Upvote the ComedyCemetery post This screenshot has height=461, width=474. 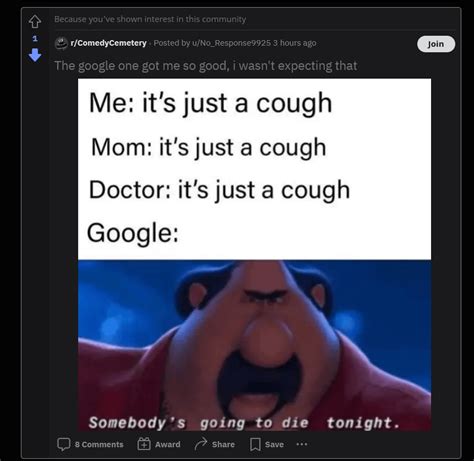(x=35, y=22)
